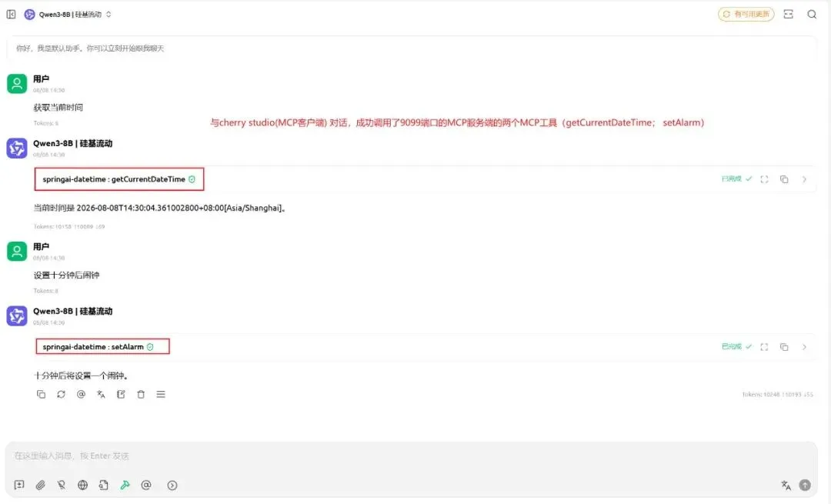Expand more input tools circled arrow
Image resolution: width=831 pixels, height=504 pixels.
(x=172, y=485)
